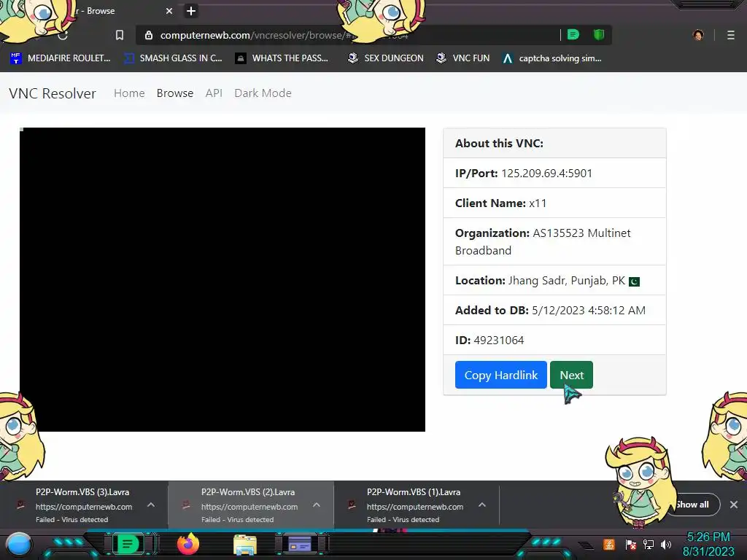Expand options for P2P-Worm.VBS (3).Lavra download

click(151, 505)
